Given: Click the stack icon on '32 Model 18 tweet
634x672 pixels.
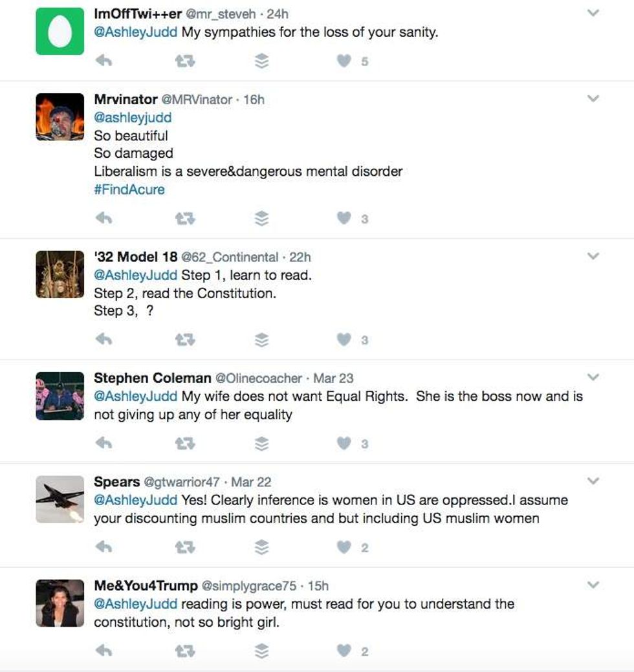Looking at the screenshot, I should tap(261, 340).
